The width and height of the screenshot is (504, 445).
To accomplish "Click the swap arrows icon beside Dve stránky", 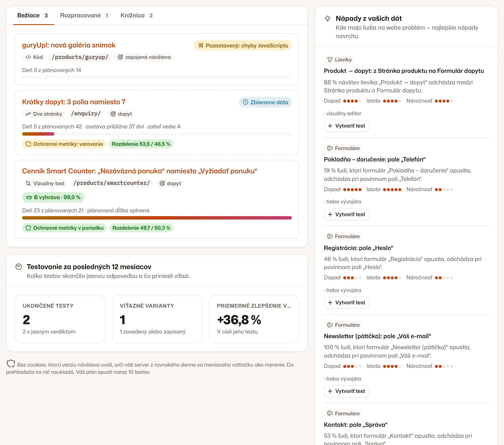I will pos(28,114).
